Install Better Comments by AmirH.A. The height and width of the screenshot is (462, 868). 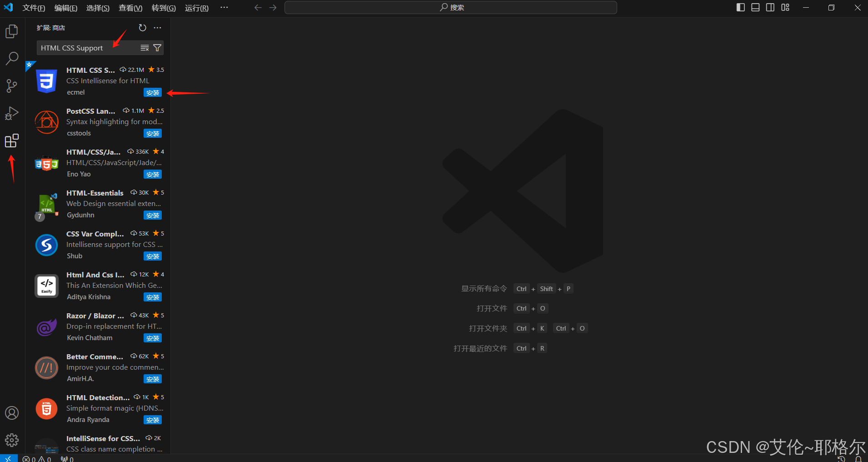153,379
